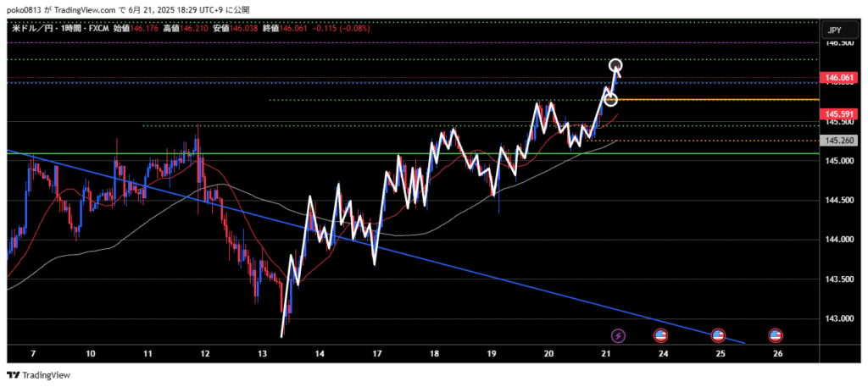This screenshot has width=868, height=387.
Task: Click the poko0813 username in the header
Action: click(x=23, y=8)
